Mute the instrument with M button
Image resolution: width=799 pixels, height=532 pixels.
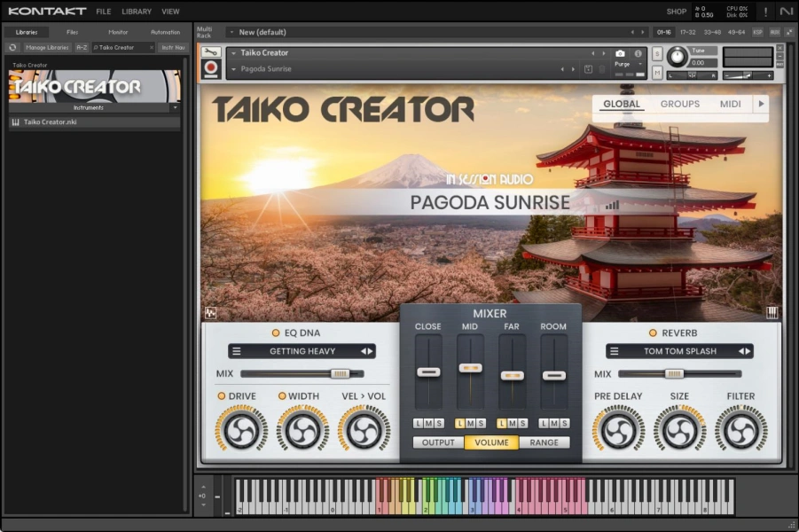click(x=657, y=74)
